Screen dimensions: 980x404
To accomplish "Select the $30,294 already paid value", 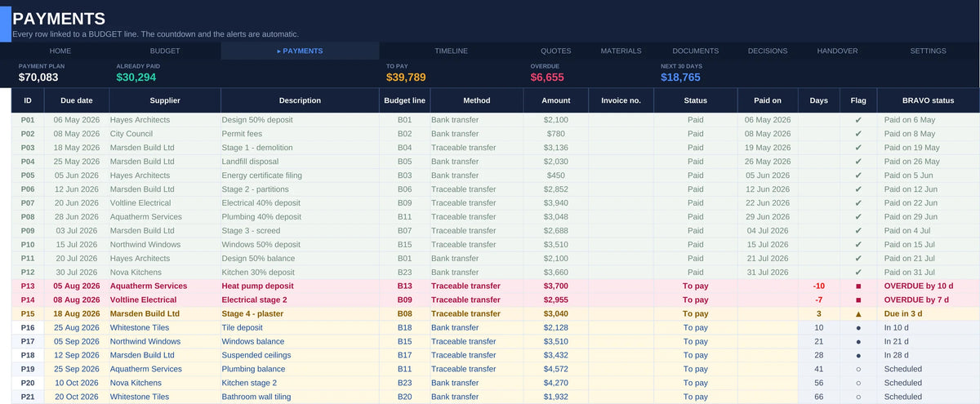I will (136, 78).
